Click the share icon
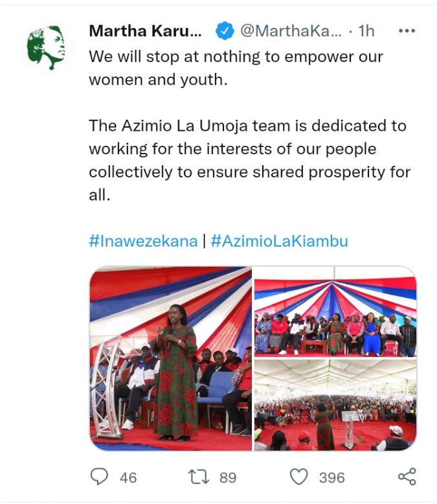This screenshot has width=437, height=504. [x=407, y=476]
